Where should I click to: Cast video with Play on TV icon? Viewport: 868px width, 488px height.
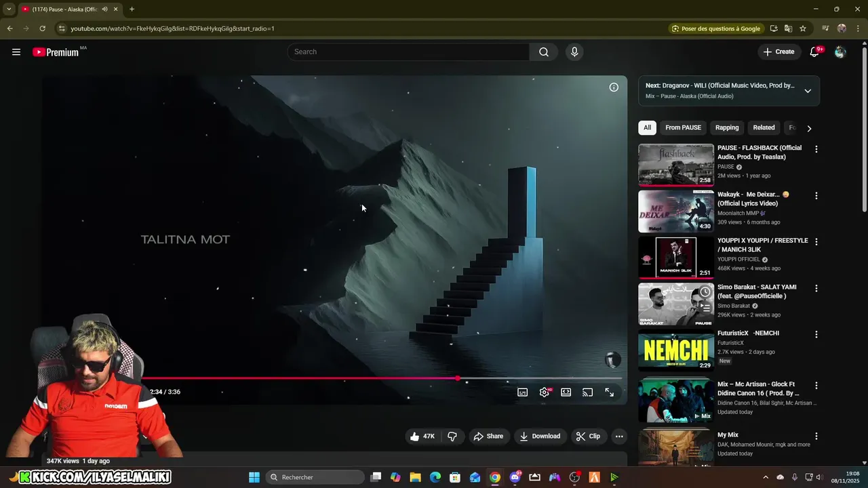pos(588,392)
